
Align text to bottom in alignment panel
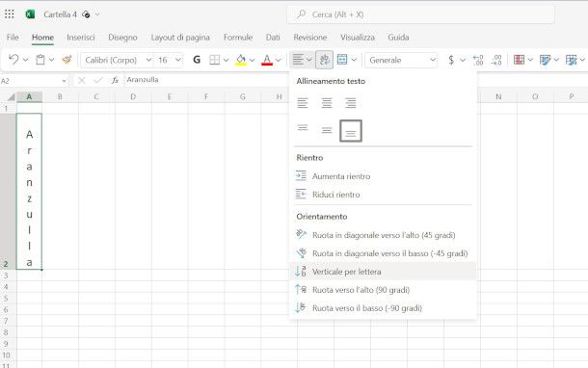[351, 131]
